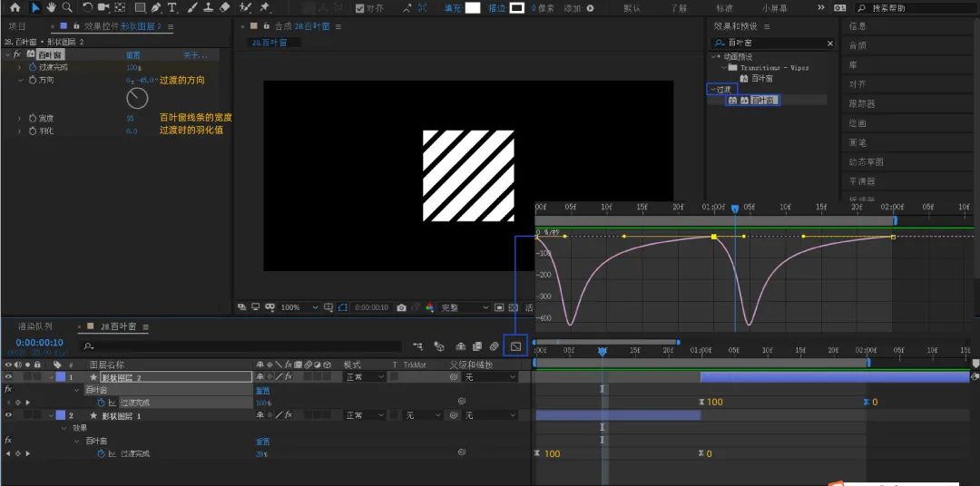Show more workspaces with double-arrow button

tap(821, 8)
